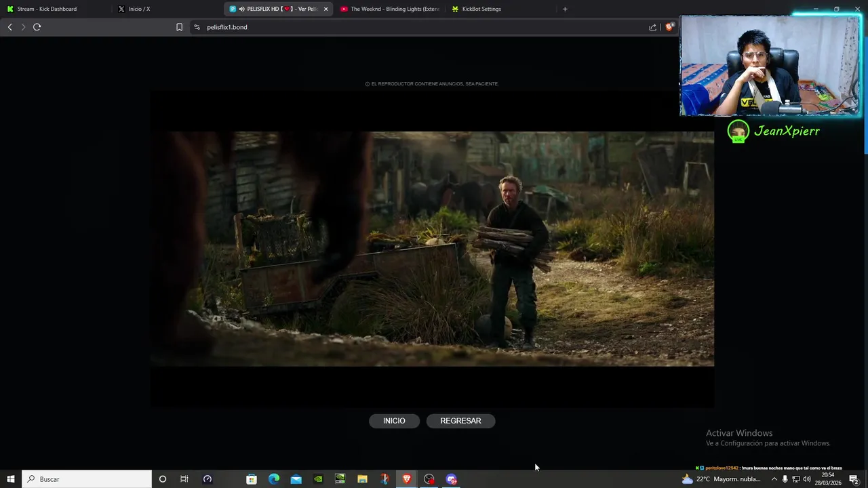
Task: Click the player ads notice text
Action: pyautogui.click(x=432, y=84)
